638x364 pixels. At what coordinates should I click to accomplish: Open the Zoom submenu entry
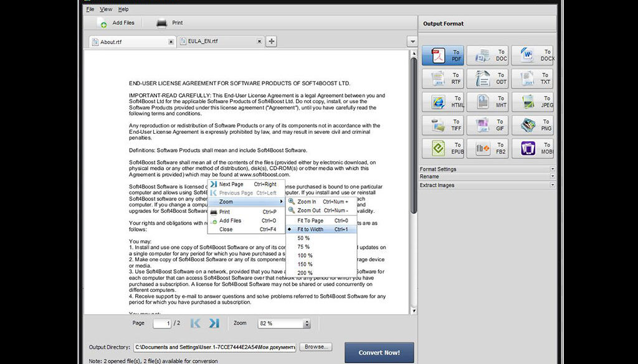pos(246,202)
